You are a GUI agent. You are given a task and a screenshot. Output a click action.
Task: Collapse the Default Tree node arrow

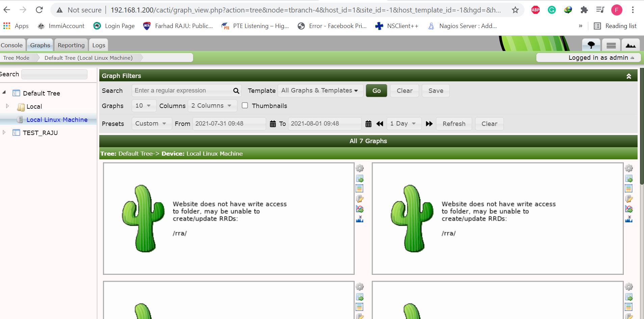(x=4, y=92)
